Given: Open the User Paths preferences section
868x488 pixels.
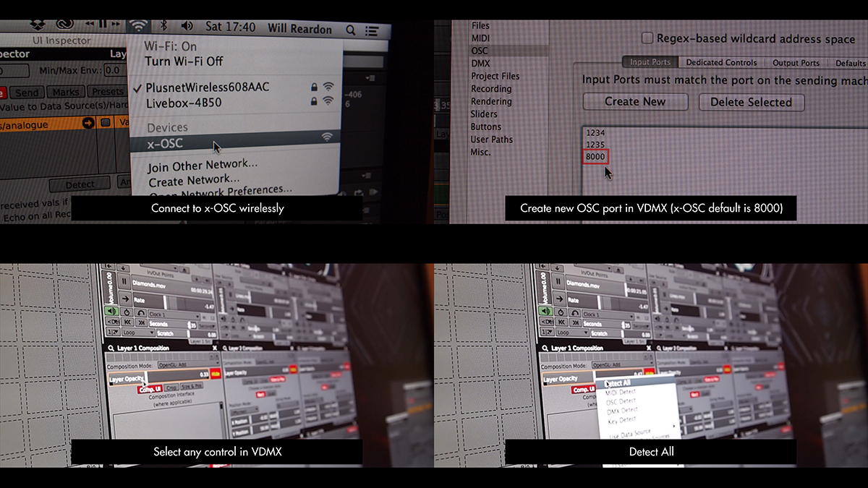Looking at the screenshot, I should [492, 139].
